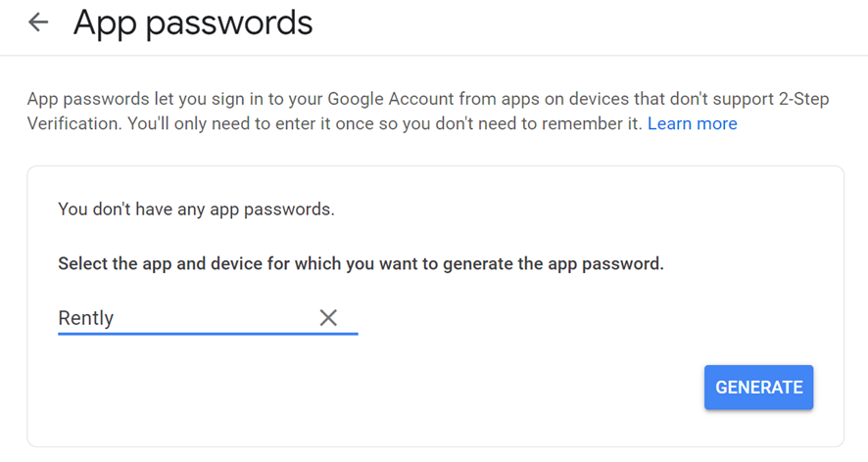Click the blue underline beneath the Rently field
The image size is (868, 462).
[208, 334]
